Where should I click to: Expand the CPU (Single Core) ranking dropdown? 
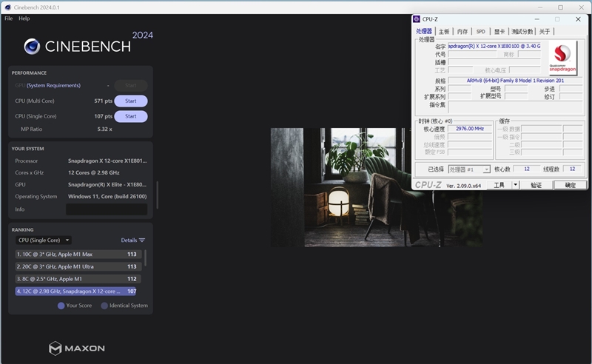[x=44, y=240]
